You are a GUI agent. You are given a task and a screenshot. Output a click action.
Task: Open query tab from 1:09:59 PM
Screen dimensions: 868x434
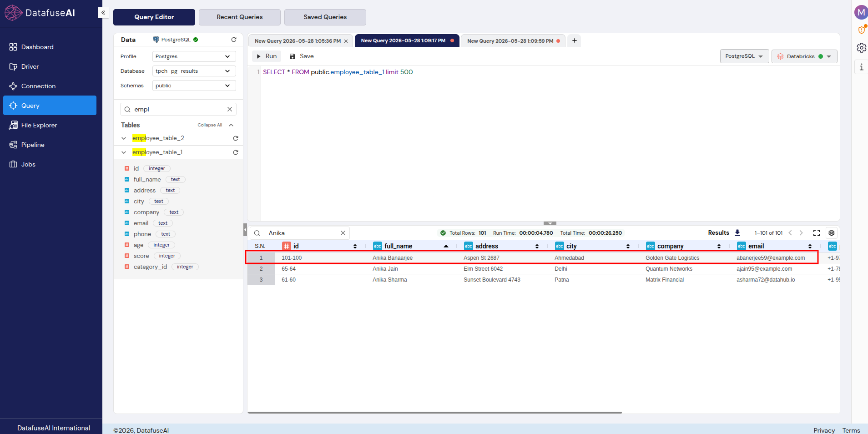click(510, 41)
